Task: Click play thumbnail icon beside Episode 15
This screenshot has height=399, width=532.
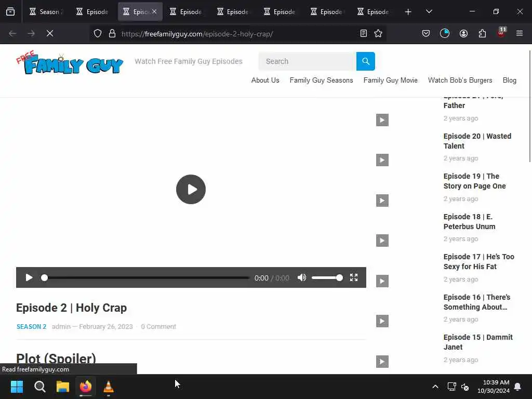Action: pyautogui.click(x=382, y=362)
